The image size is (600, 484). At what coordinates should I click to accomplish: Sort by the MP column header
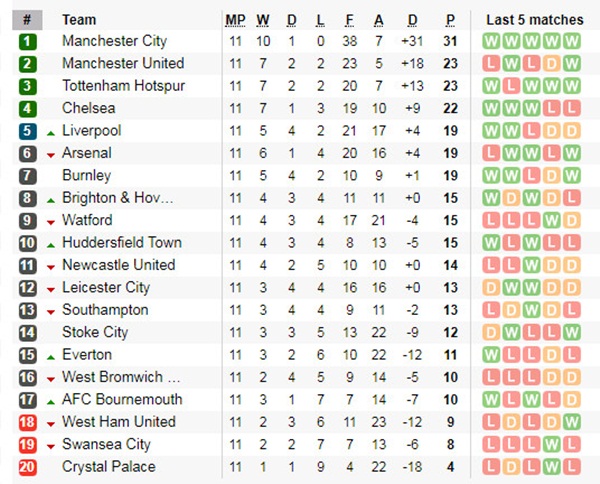235,19
